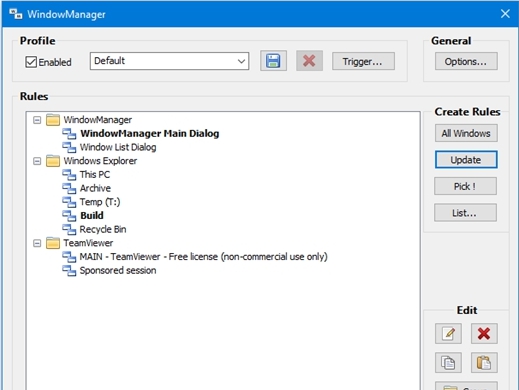Click the paste rule clipboard icon
The height and width of the screenshot is (390, 519).
tap(484, 363)
